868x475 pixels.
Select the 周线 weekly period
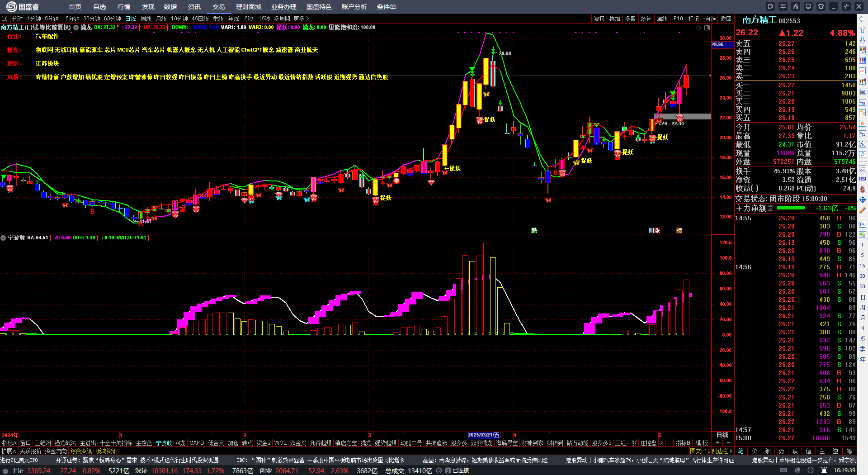[x=146, y=19]
